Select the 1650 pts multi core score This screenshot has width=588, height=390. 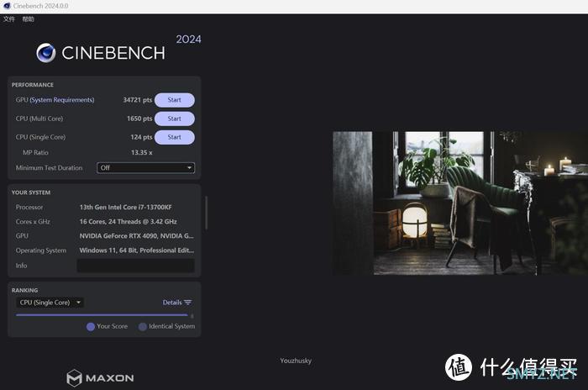(x=139, y=119)
